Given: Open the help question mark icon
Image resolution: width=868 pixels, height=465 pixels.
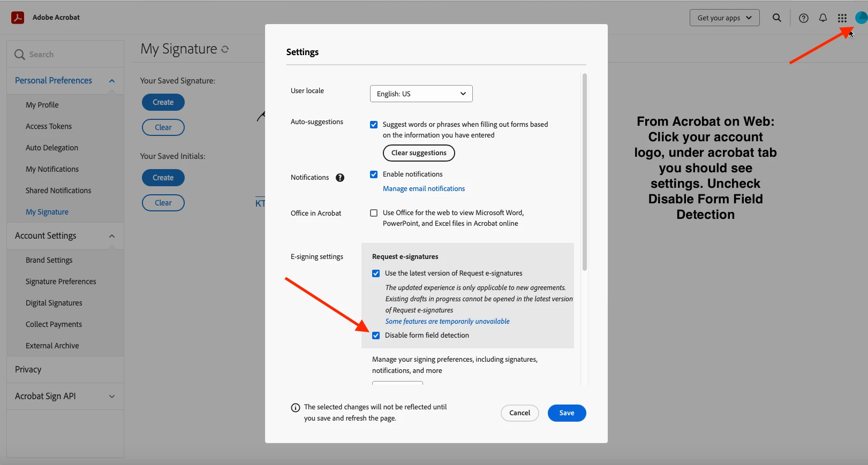Looking at the screenshot, I should [x=803, y=18].
